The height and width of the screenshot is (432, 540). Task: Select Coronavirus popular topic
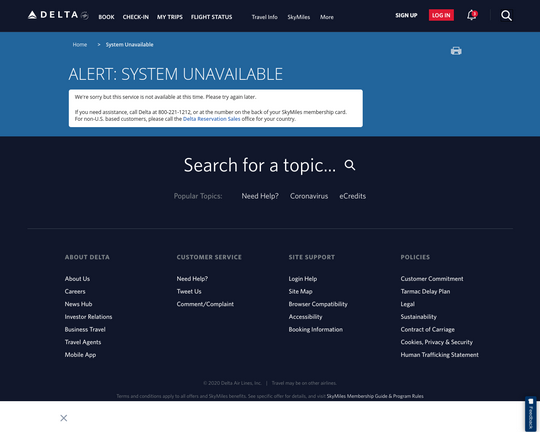pyautogui.click(x=309, y=196)
